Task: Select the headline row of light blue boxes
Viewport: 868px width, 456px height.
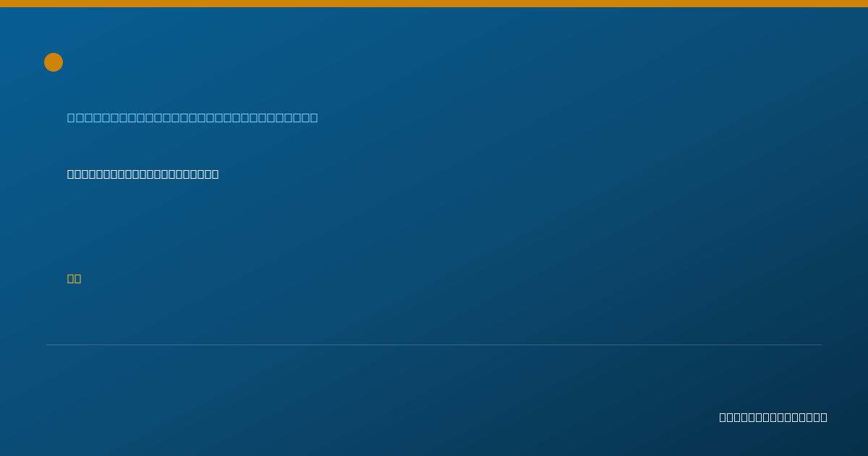Action: click(x=192, y=117)
